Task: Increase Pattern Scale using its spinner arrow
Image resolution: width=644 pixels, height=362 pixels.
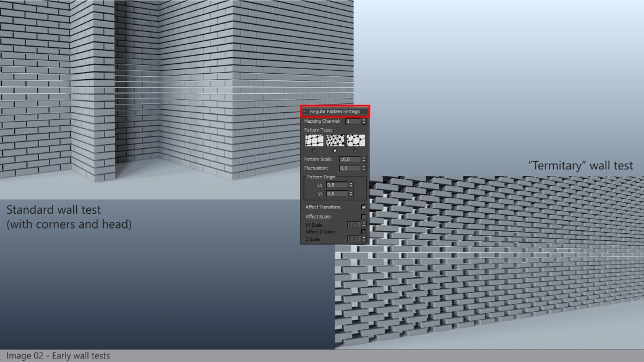Action: (x=362, y=157)
